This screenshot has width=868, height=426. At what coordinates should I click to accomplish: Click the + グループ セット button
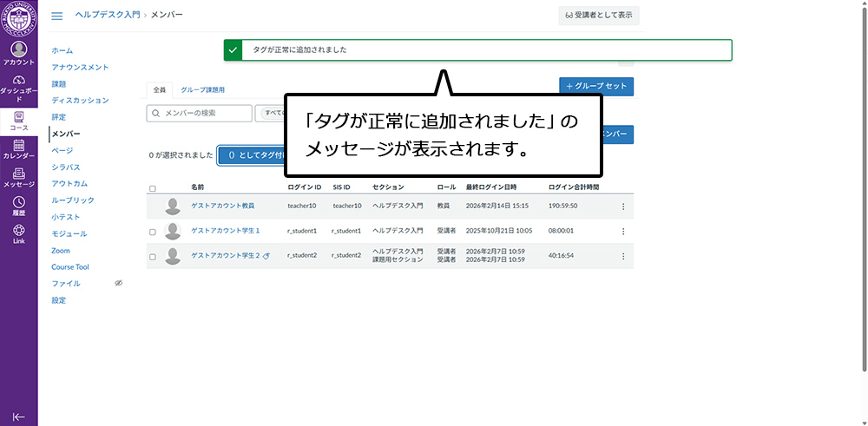596,87
